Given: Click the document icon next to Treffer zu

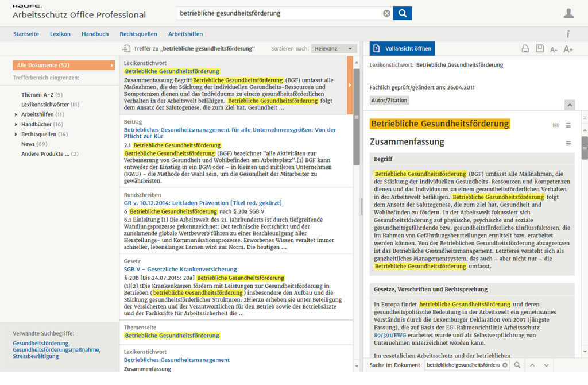Looking at the screenshot, I should (x=126, y=48).
